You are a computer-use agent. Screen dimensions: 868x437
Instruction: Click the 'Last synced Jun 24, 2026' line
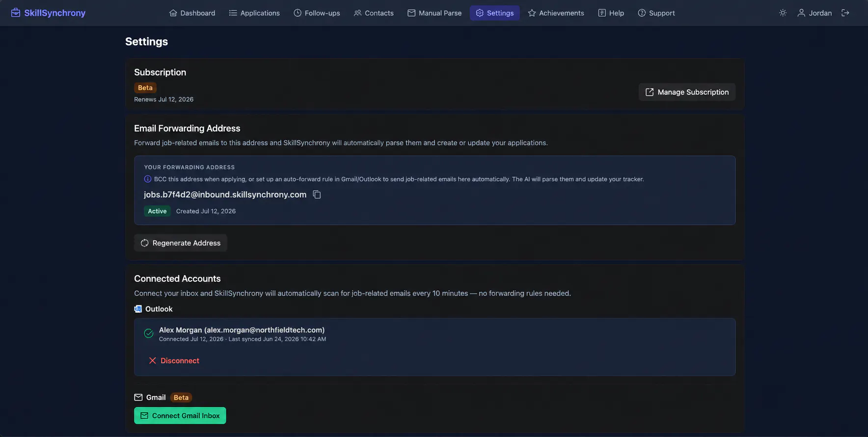coord(277,339)
